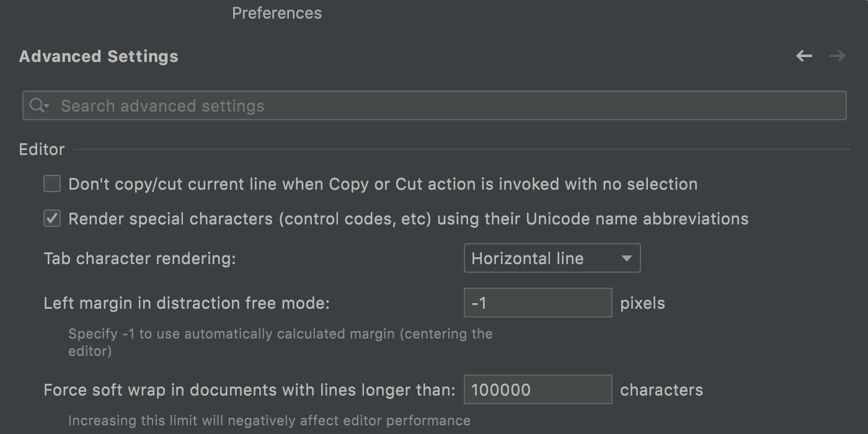The width and height of the screenshot is (868, 434).
Task: Click the Preferences window title
Action: point(277,13)
